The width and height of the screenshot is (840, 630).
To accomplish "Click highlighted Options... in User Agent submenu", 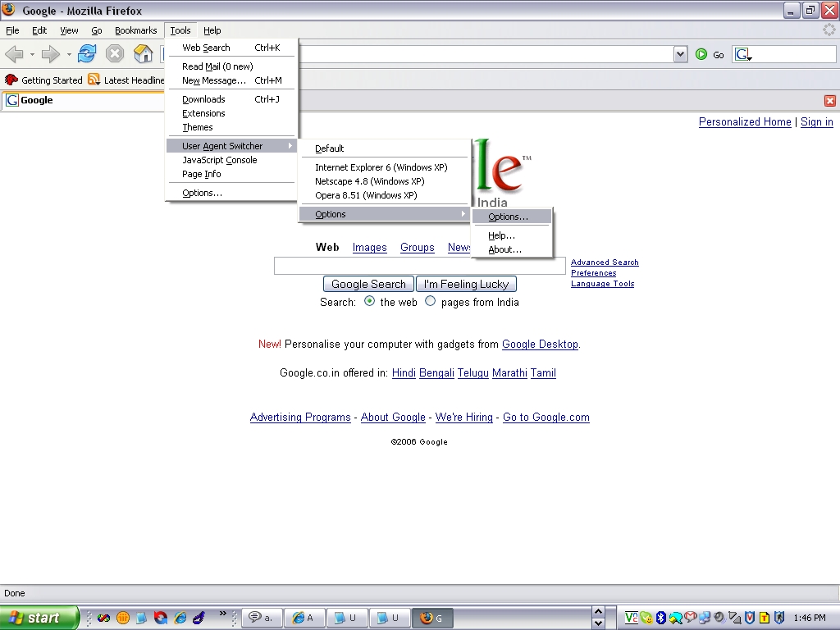I will coord(512,217).
